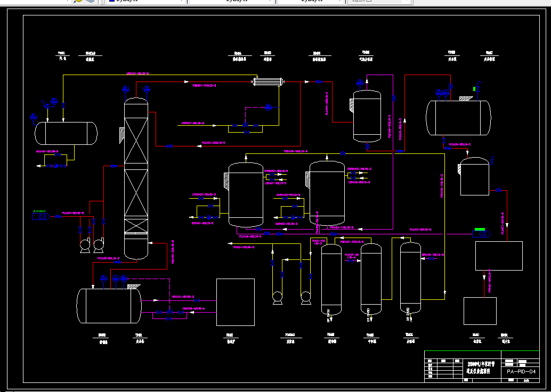Select the right instrument bubble atop the column
Viewport: 551px width, 392px height.
tap(147, 89)
